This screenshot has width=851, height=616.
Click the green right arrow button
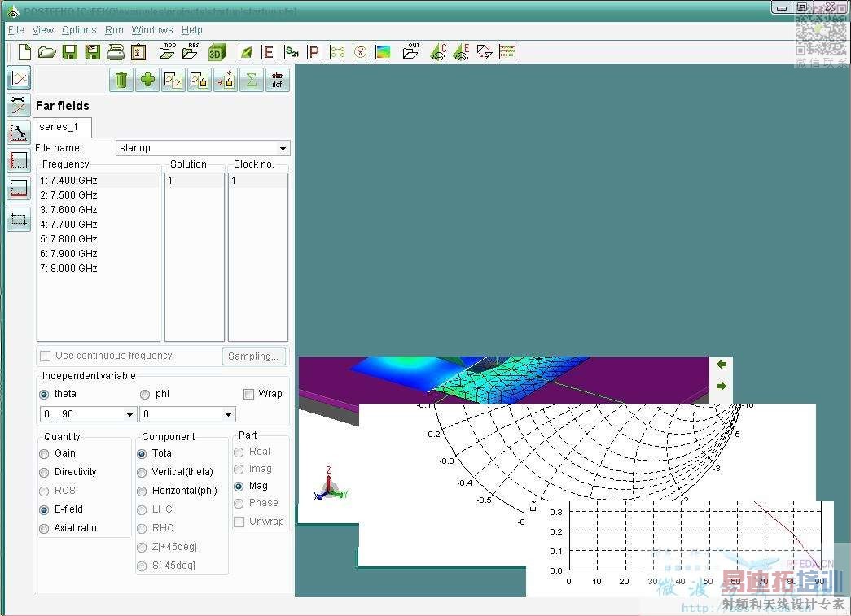722,386
